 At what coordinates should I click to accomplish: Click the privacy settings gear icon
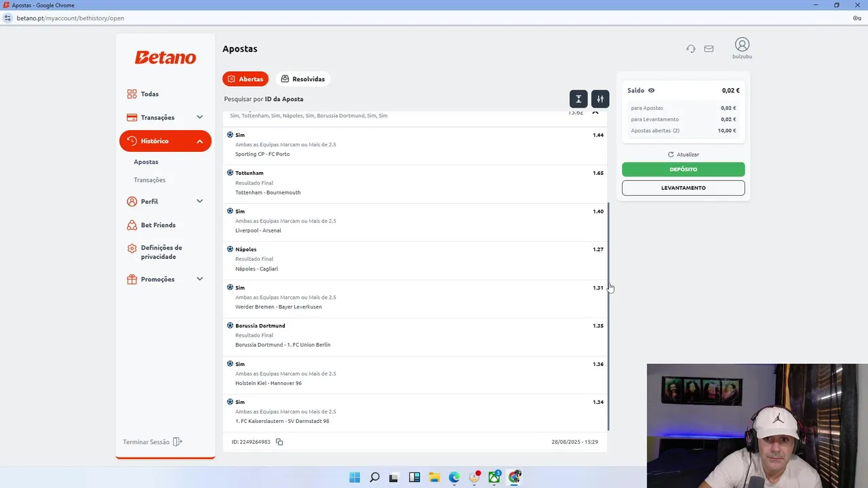(x=132, y=249)
